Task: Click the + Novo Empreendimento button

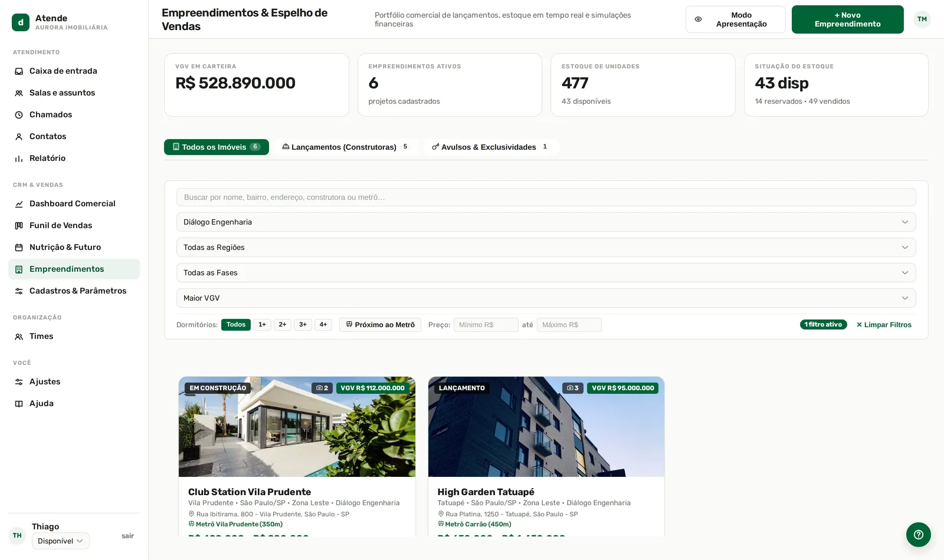Action: (848, 19)
